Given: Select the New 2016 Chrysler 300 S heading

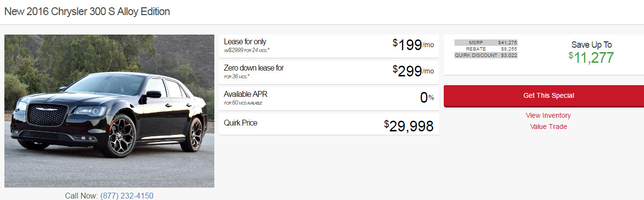Looking at the screenshot, I should click(87, 12).
